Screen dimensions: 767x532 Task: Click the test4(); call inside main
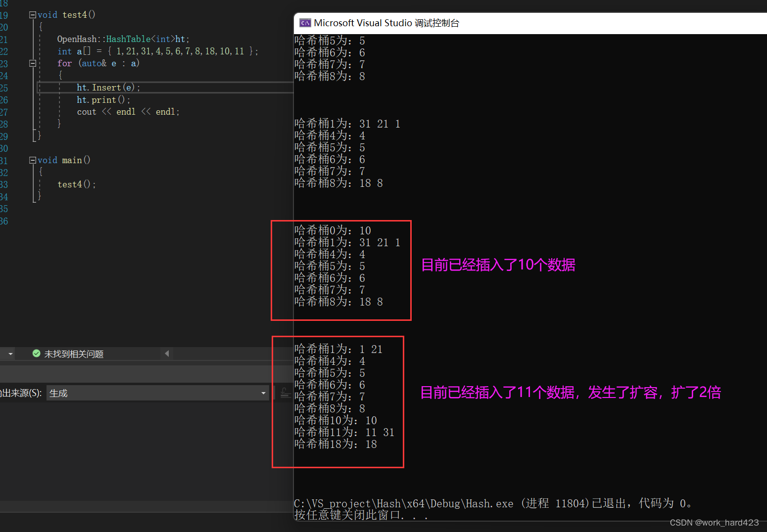[x=77, y=184]
